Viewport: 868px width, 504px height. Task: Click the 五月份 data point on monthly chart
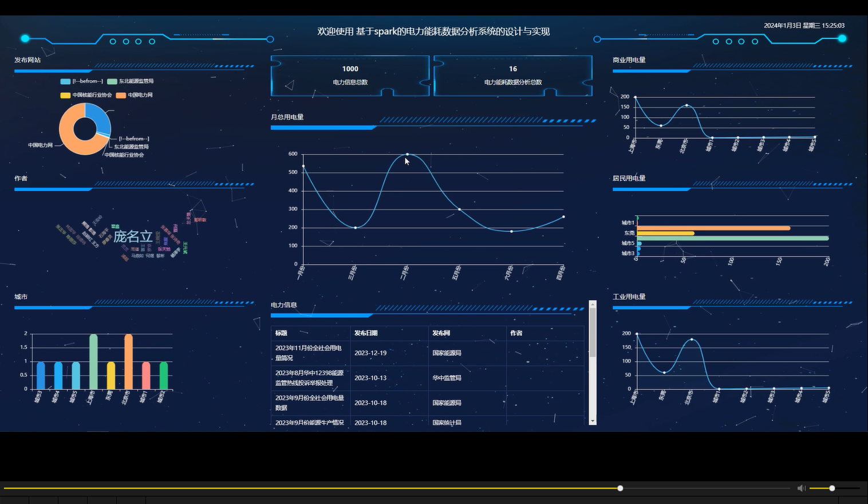459,209
